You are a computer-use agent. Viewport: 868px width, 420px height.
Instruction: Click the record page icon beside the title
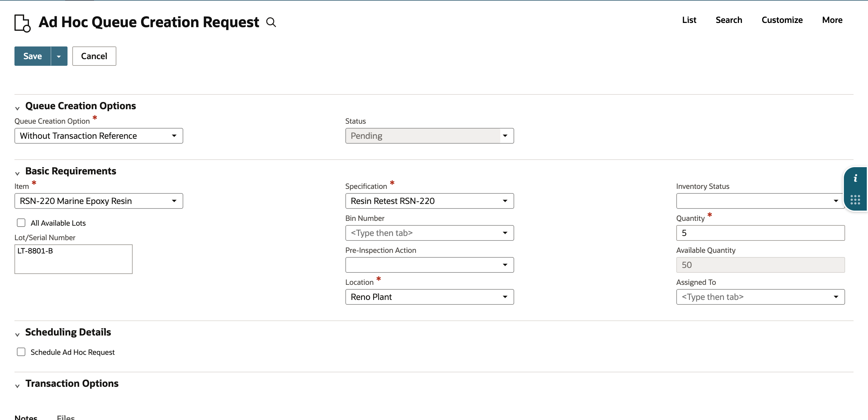pyautogui.click(x=23, y=23)
